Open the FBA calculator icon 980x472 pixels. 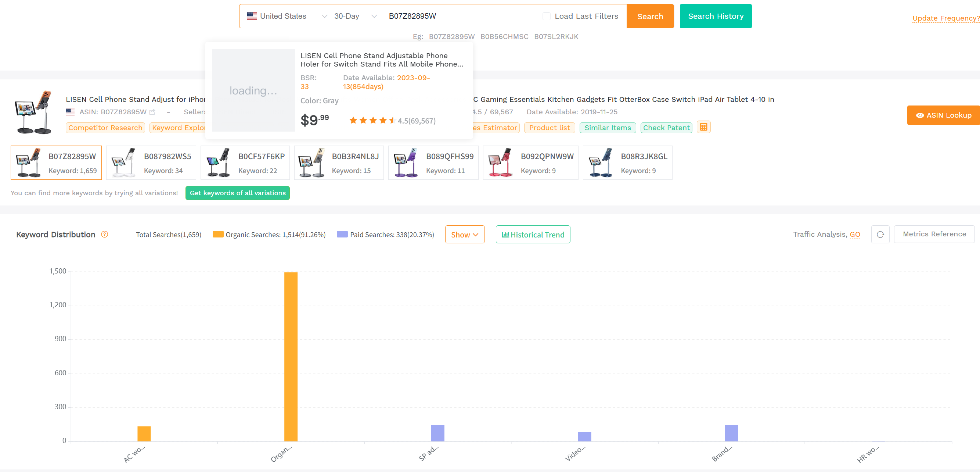pos(703,127)
